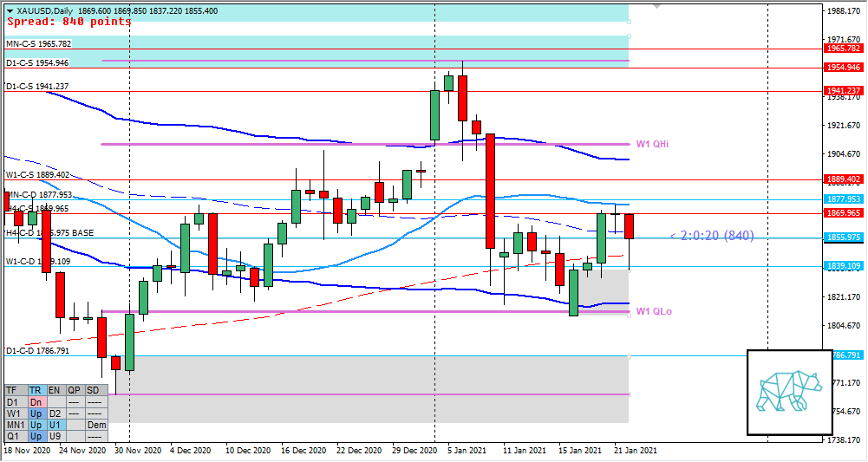Screen dimensions: 868x462
Task: Click the Spread: 840 points label
Action: point(69,22)
